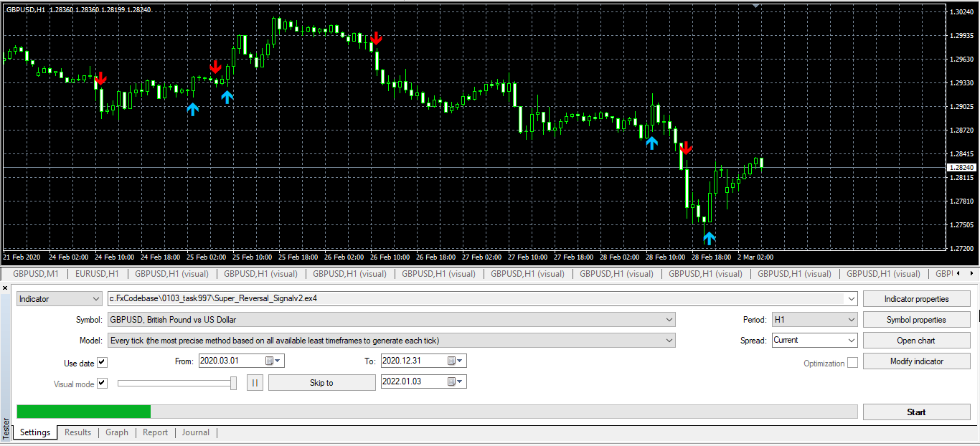The image size is (980, 446).
Task: Select the EURUSD,H1 chart tab
Action: coord(97,273)
